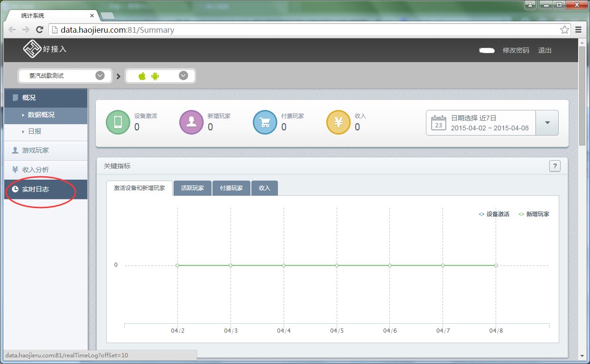Click the green device activation phone icon
The width and height of the screenshot is (590, 364).
point(118,122)
